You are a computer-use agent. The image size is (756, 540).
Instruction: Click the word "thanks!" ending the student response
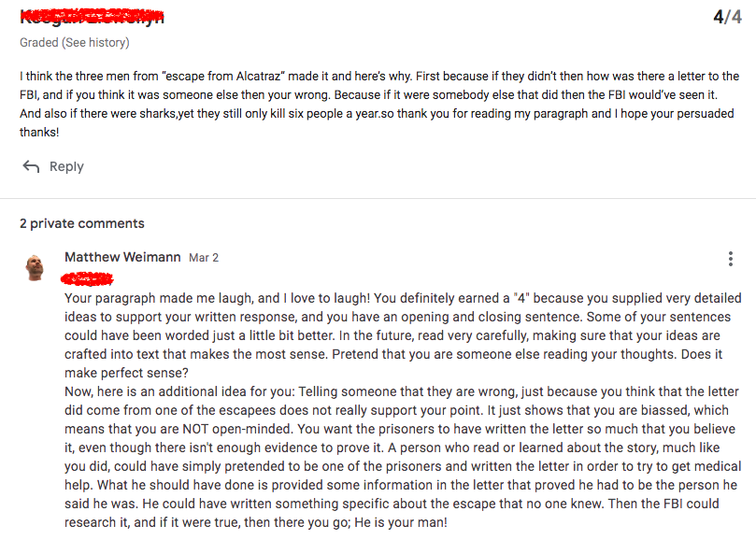pos(39,133)
